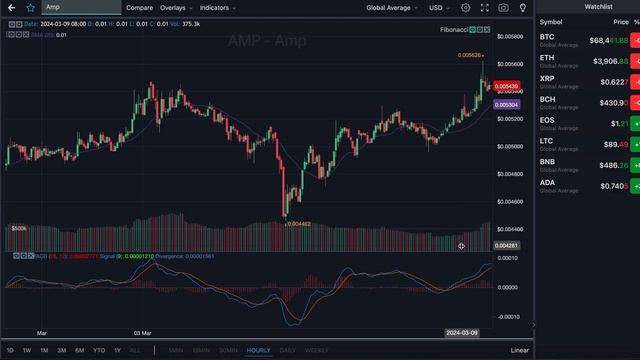The image size is (640, 360).
Task: Click the lightbulb ideas icon
Action: pyautogui.click(x=522, y=8)
